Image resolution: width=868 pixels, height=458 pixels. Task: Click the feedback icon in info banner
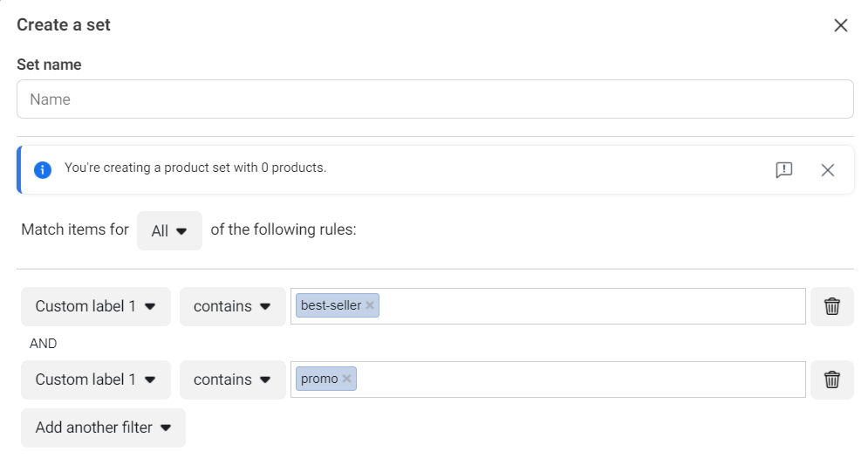coord(784,170)
